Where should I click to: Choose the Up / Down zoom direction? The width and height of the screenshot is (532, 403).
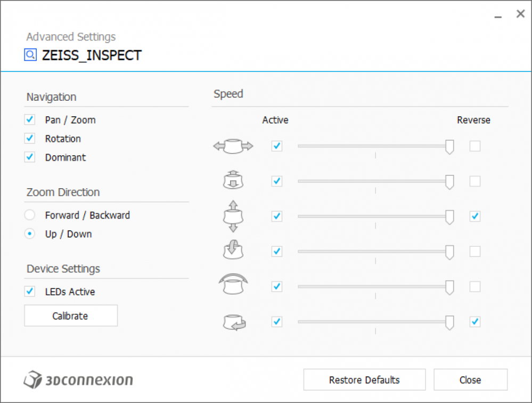point(30,234)
